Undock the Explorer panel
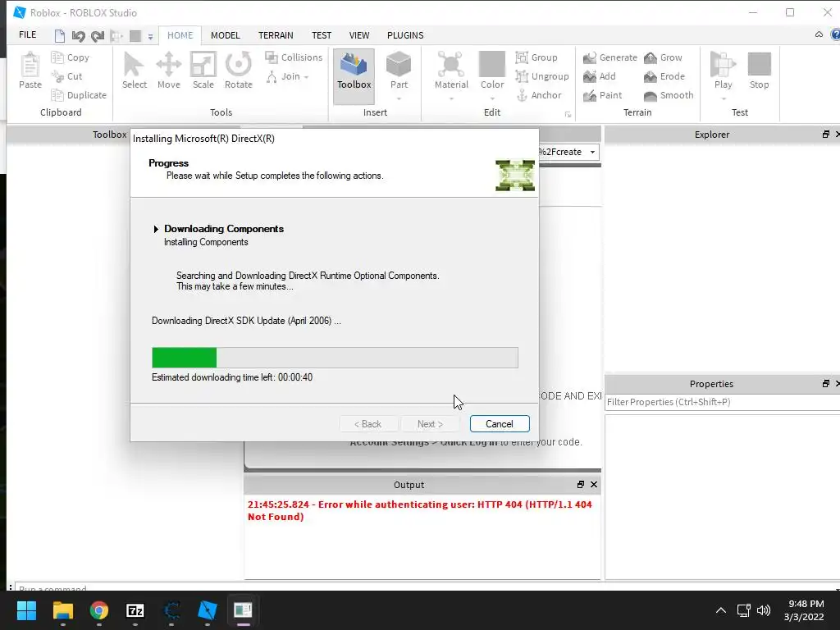 (x=825, y=135)
